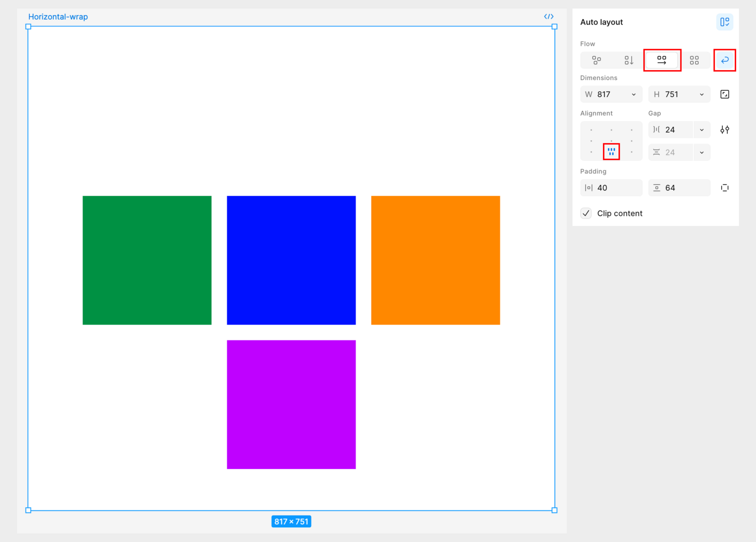Open the vertical gap dropdown

click(702, 152)
